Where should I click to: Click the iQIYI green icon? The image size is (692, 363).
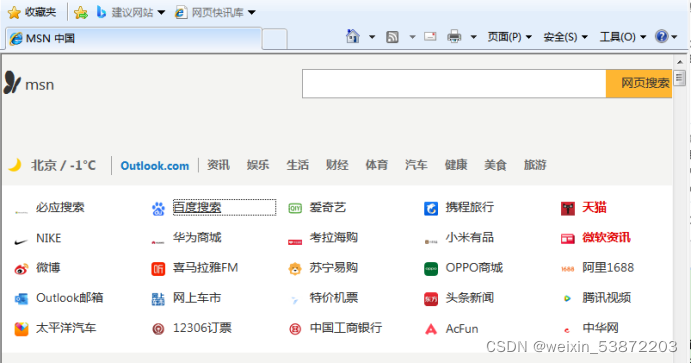click(295, 208)
